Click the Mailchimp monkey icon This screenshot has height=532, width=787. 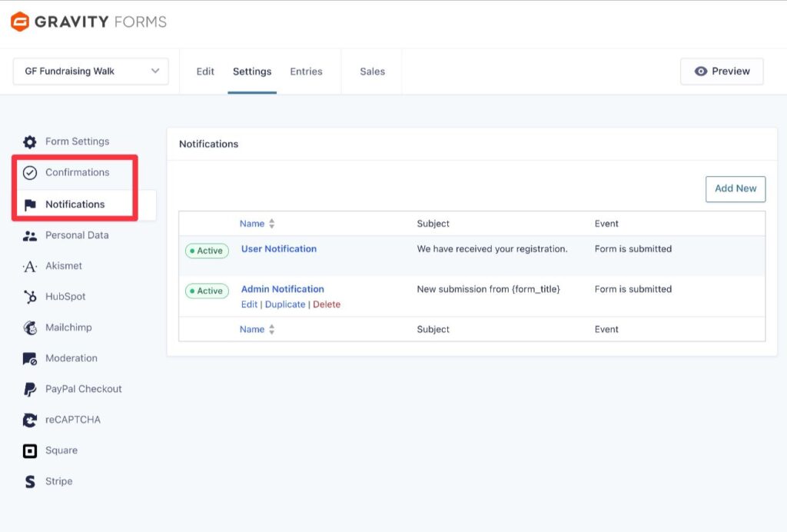pyautogui.click(x=30, y=328)
